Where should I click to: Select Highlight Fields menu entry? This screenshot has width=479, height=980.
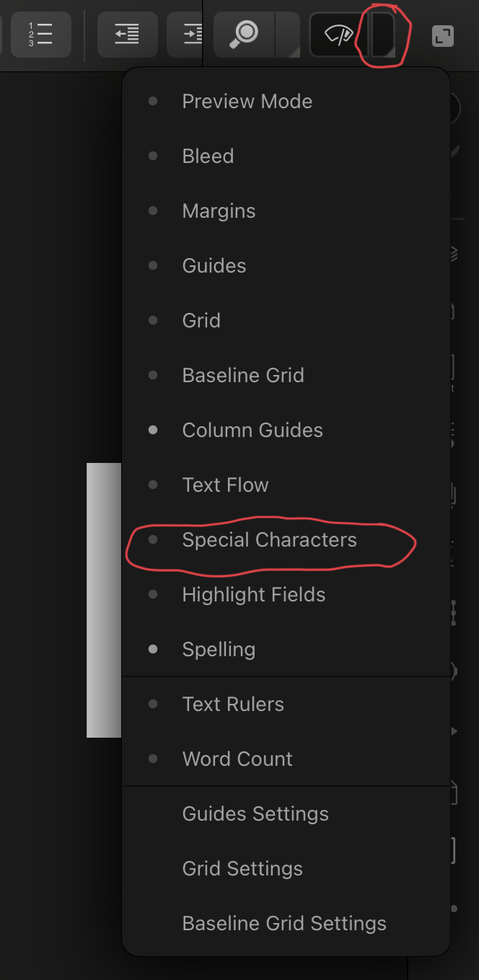click(x=253, y=594)
